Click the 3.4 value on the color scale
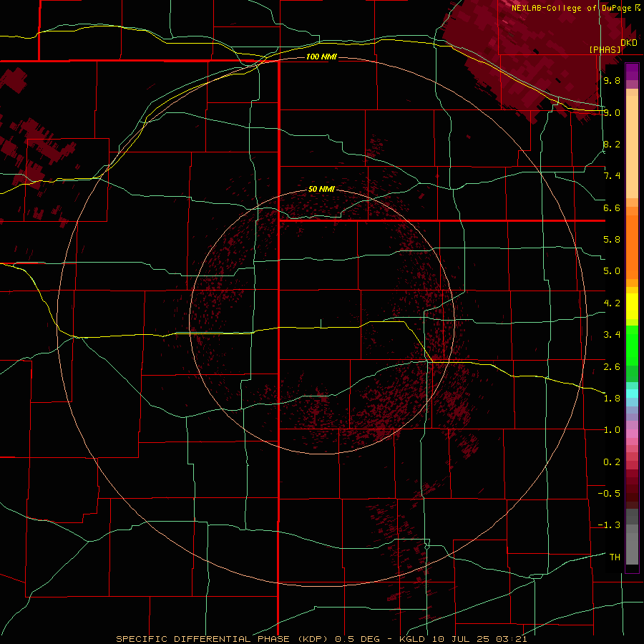644x644 pixels. click(x=612, y=335)
